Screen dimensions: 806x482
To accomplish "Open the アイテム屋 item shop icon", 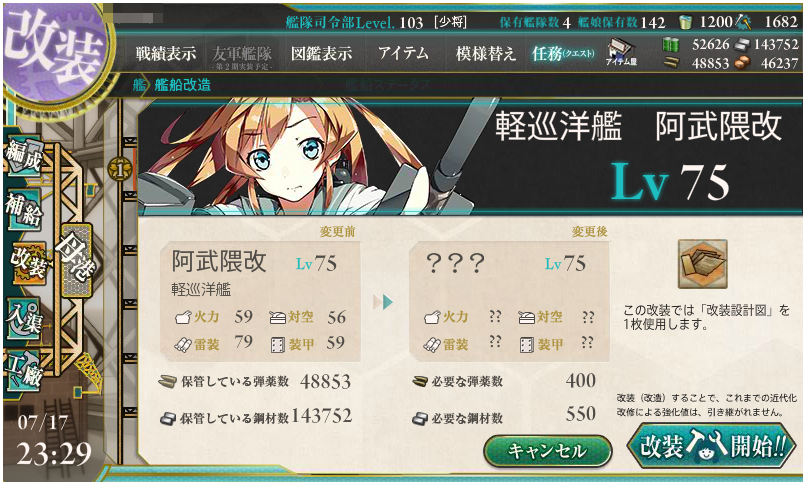I will pyautogui.click(x=621, y=52).
